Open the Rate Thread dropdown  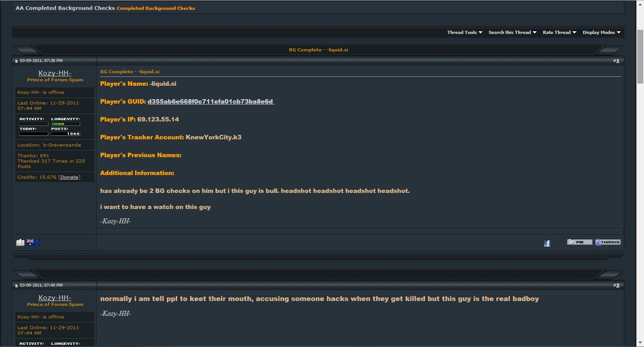click(x=559, y=33)
